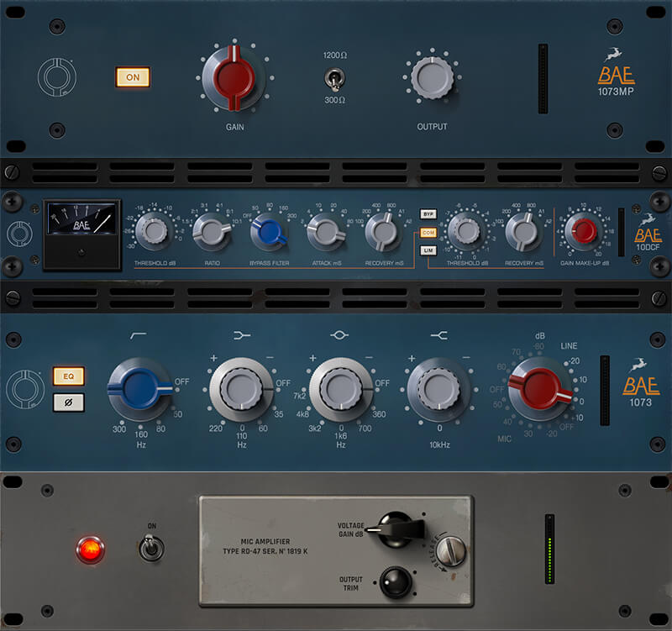Screen dimensions: 672x631
Task: Click the ATTACK mS knob on the compressor
Action: [326, 232]
